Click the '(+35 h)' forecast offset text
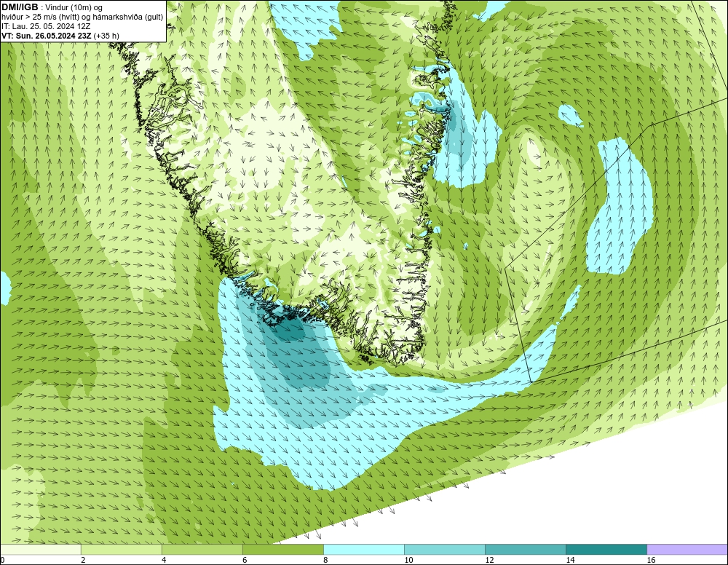The image size is (728, 565). coord(106,36)
